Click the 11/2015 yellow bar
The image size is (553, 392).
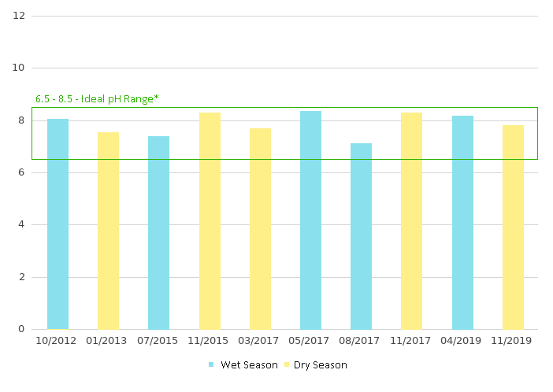tap(210, 221)
